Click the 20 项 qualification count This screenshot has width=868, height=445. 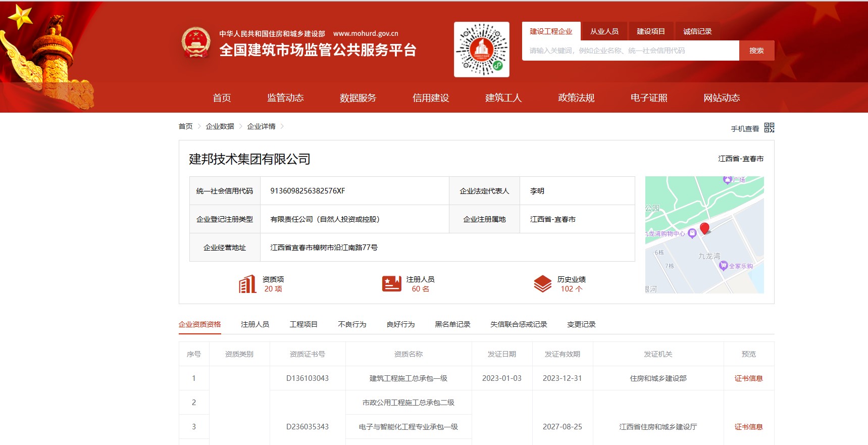click(x=273, y=289)
